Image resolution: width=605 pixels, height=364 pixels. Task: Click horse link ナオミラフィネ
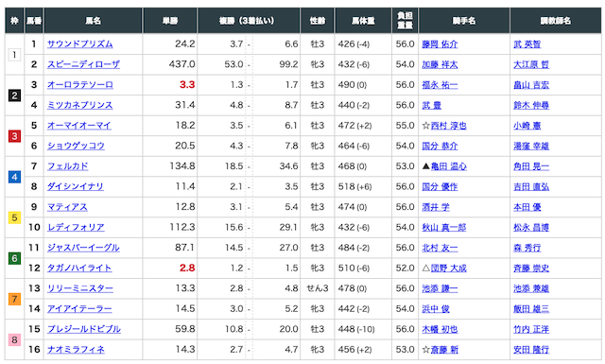point(76,350)
